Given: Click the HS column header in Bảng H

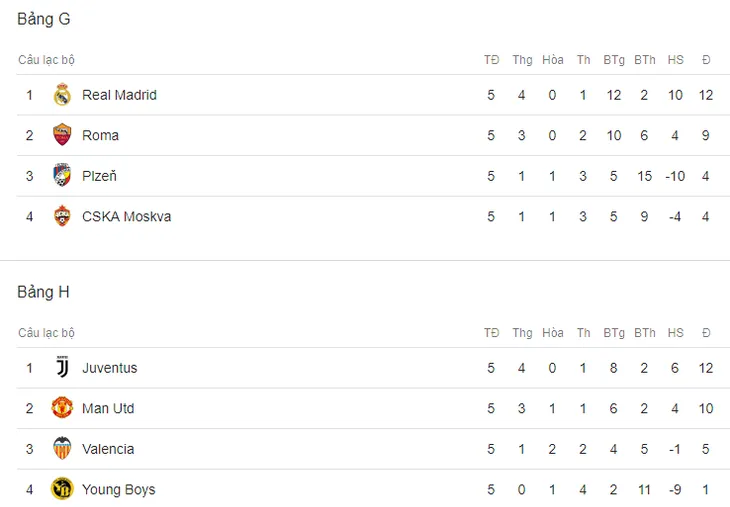Looking at the screenshot, I should pyautogui.click(x=676, y=333).
